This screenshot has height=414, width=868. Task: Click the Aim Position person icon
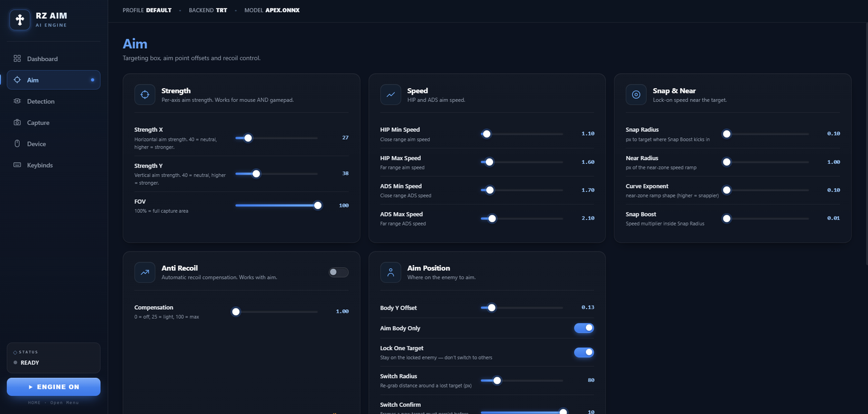click(x=391, y=272)
